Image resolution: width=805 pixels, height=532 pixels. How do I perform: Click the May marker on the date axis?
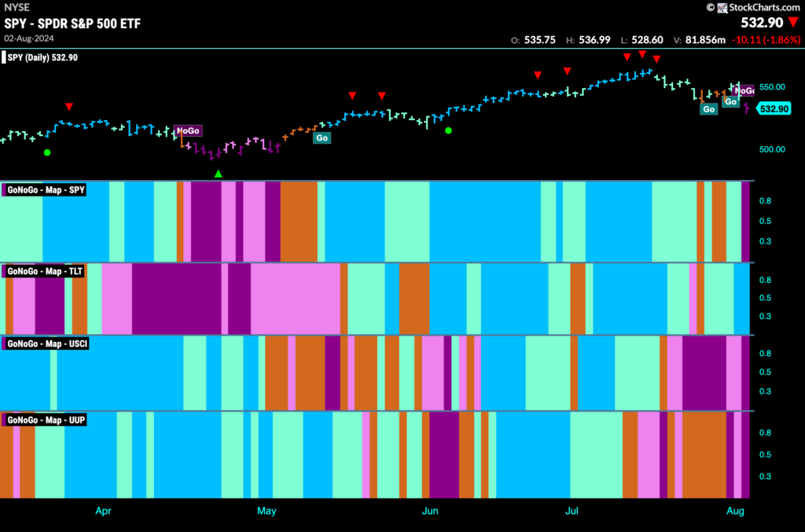[266, 511]
